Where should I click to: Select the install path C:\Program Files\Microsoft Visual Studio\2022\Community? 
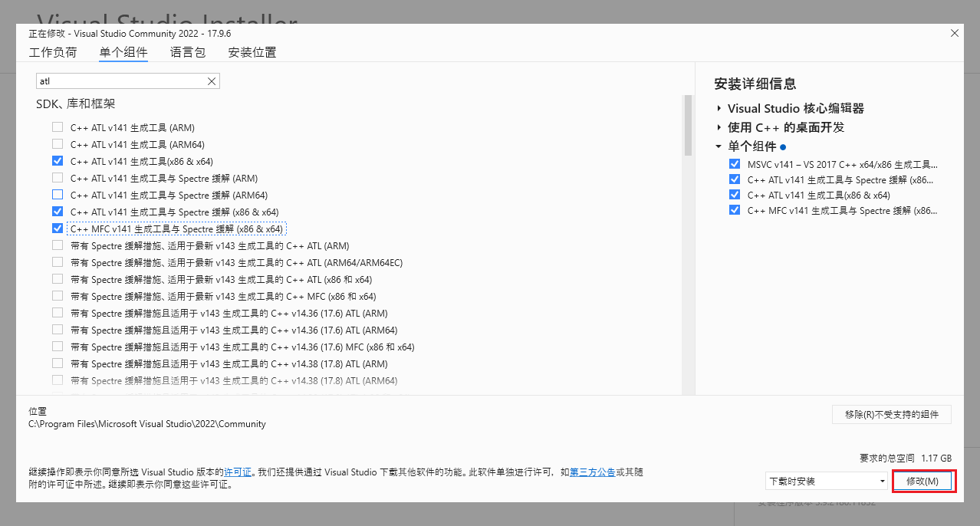(147, 423)
